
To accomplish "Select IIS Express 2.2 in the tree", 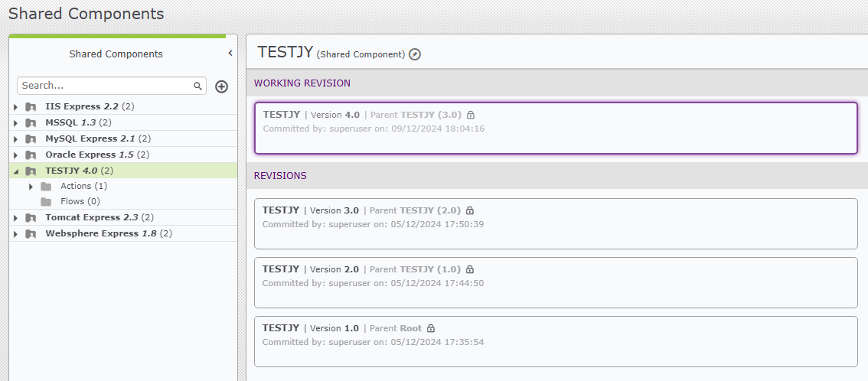I will coord(90,106).
